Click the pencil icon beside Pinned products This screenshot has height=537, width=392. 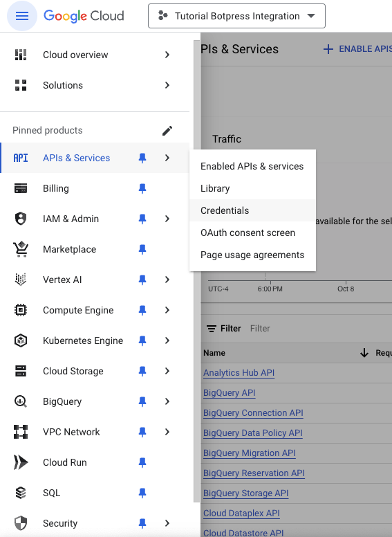[167, 131]
